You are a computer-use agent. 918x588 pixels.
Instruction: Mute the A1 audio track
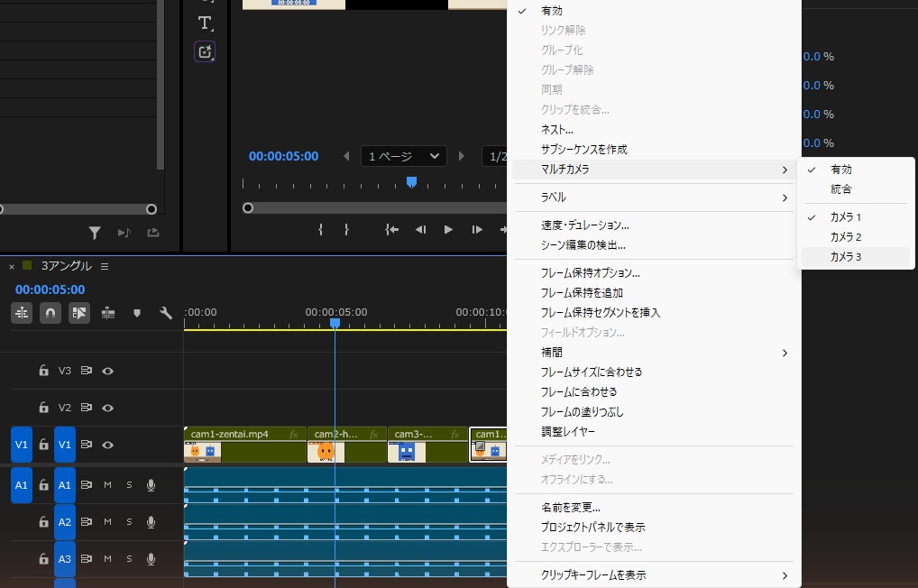(x=107, y=485)
